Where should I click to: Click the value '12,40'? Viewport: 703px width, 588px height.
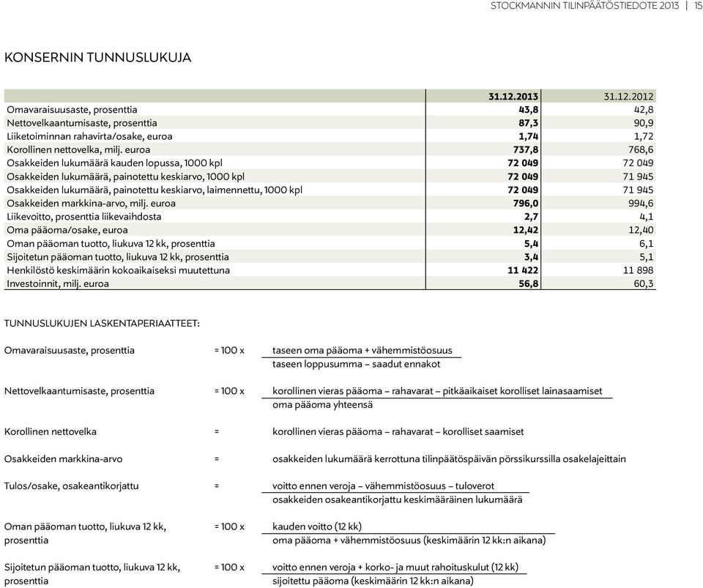tap(641, 231)
